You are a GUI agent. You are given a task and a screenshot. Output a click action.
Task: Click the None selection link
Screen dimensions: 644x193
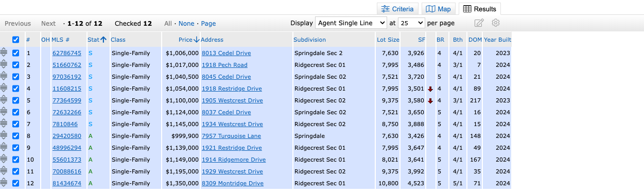click(186, 24)
